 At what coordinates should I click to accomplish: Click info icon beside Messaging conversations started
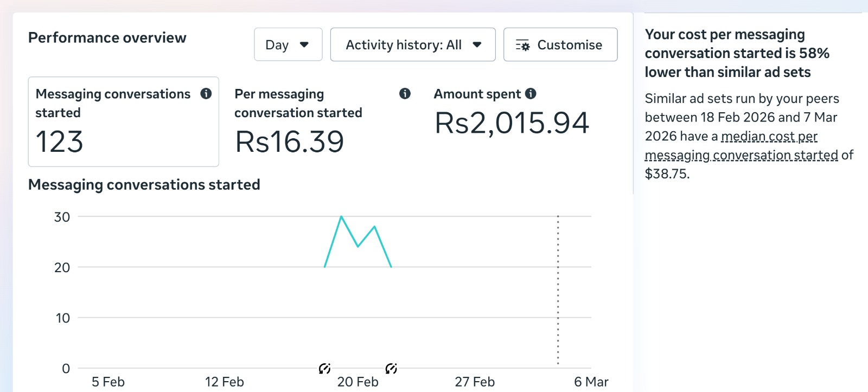[206, 94]
